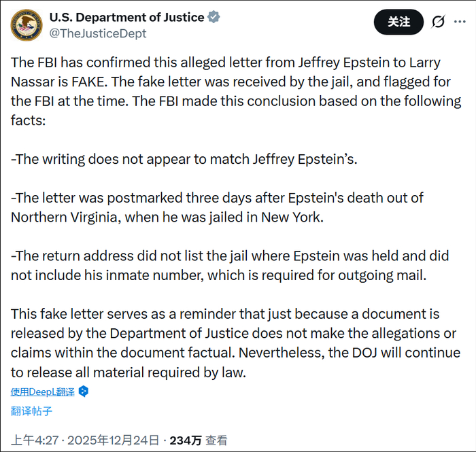Open the Grok slashed-circle icon
This screenshot has height=452, width=476.
click(x=439, y=22)
